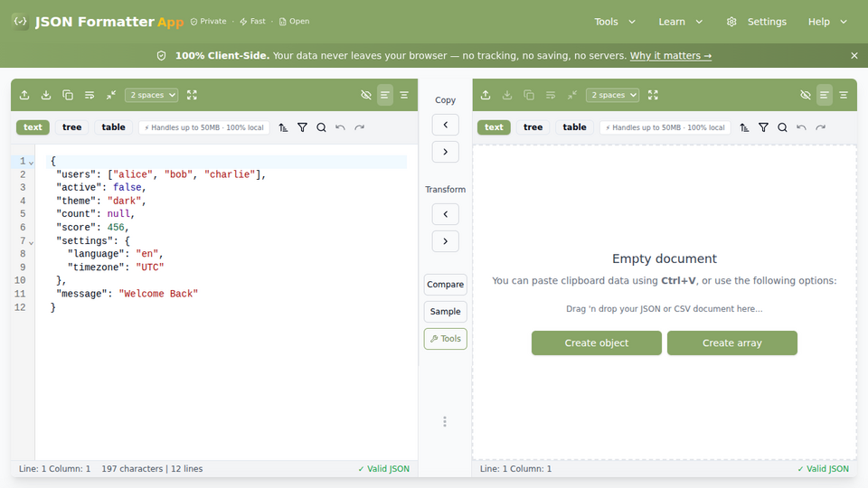Switch right editor to tree mode
This screenshot has height=488, width=868.
533,127
